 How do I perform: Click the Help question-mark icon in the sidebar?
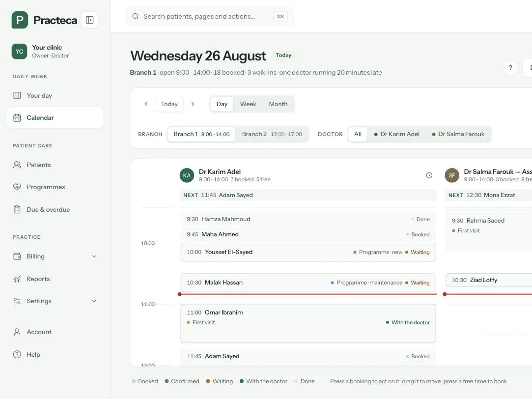click(17, 355)
